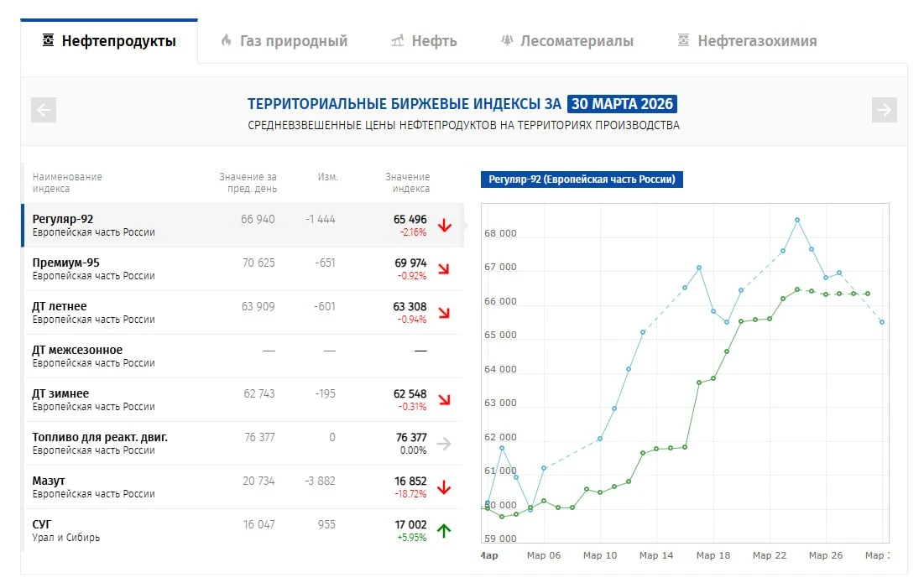Click the last blue data point on chart
924x588 pixels.
[882, 322]
